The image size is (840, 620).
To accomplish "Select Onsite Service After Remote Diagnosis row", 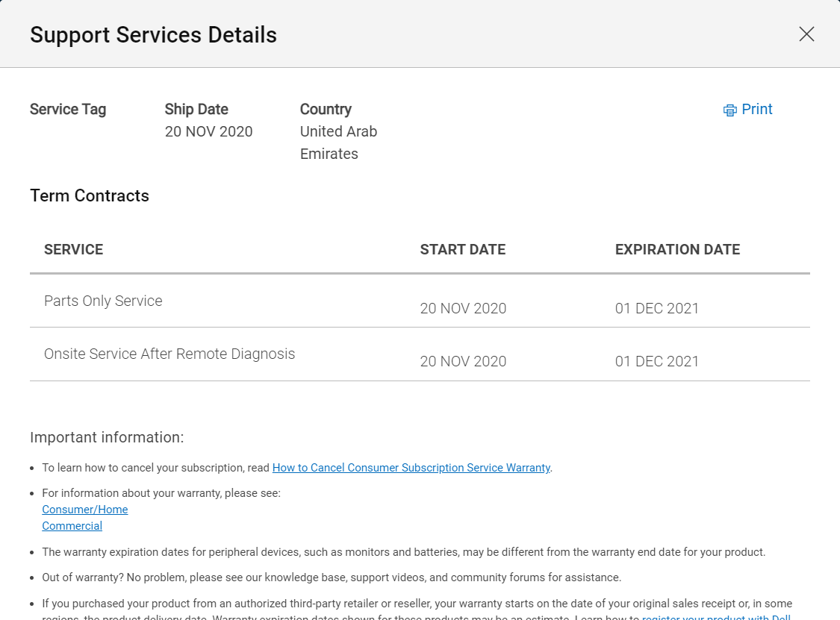I will [169, 354].
